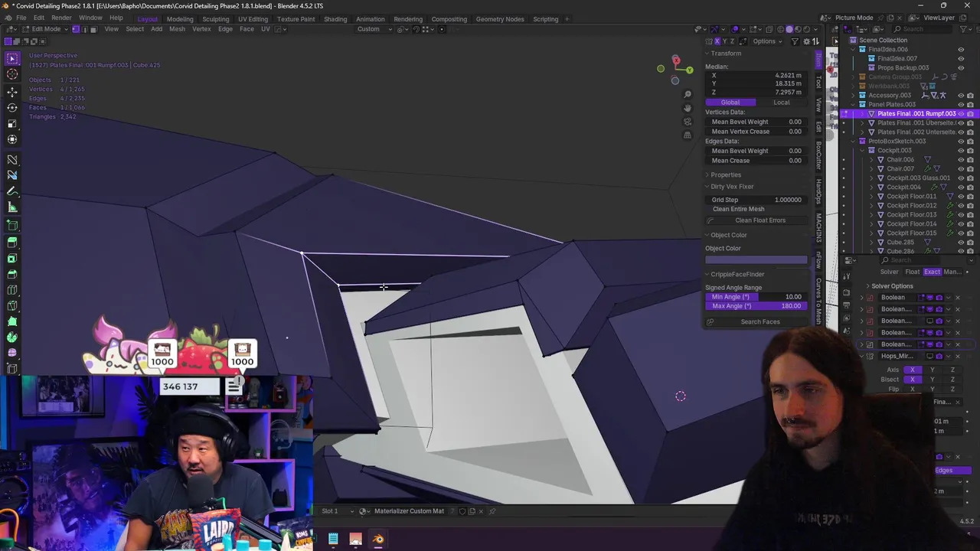The image size is (980, 551).
Task: Select the Float boolean solver
Action: [x=913, y=272]
